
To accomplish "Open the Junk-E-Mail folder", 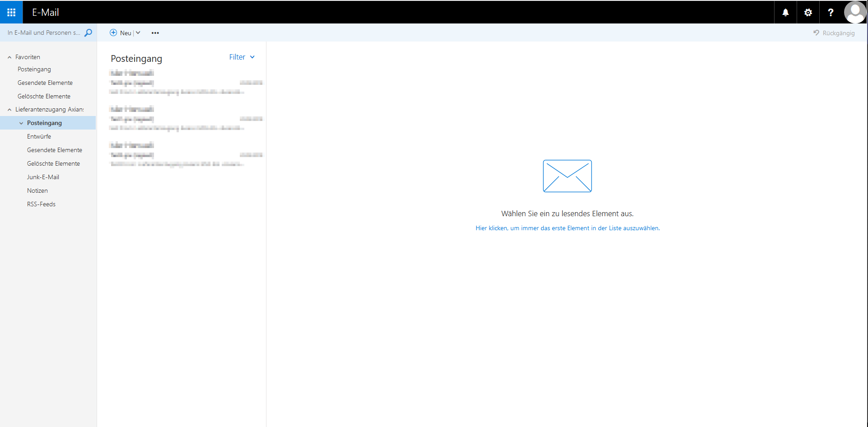I will [43, 177].
